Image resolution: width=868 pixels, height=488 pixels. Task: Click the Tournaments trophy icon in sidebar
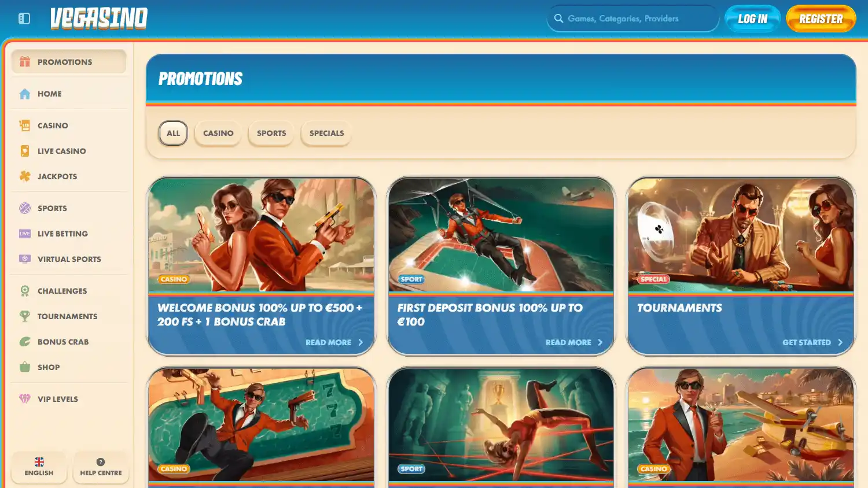25,316
